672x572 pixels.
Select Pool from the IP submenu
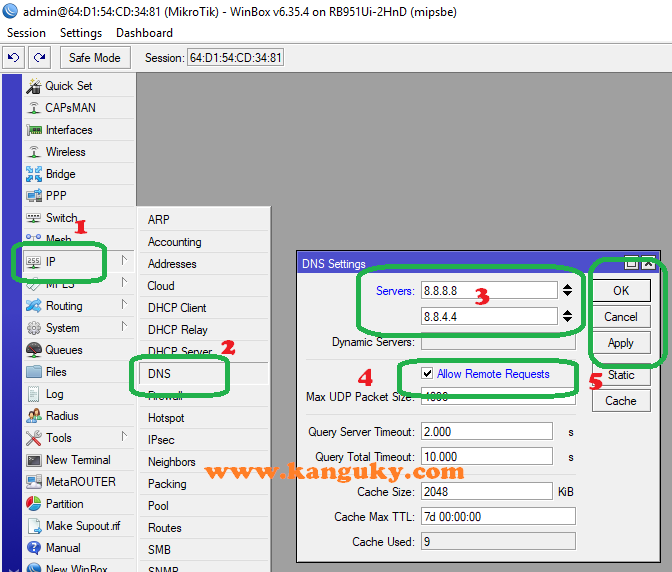[204, 506]
